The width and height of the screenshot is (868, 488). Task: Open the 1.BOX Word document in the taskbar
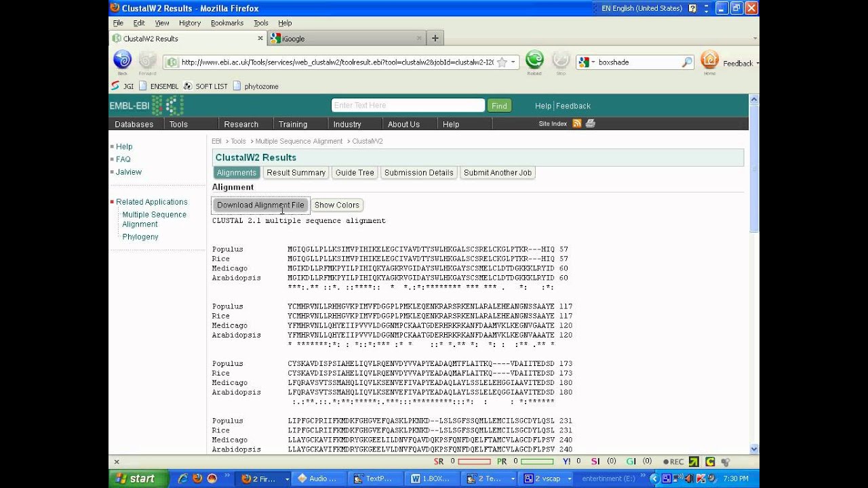tap(433, 479)
